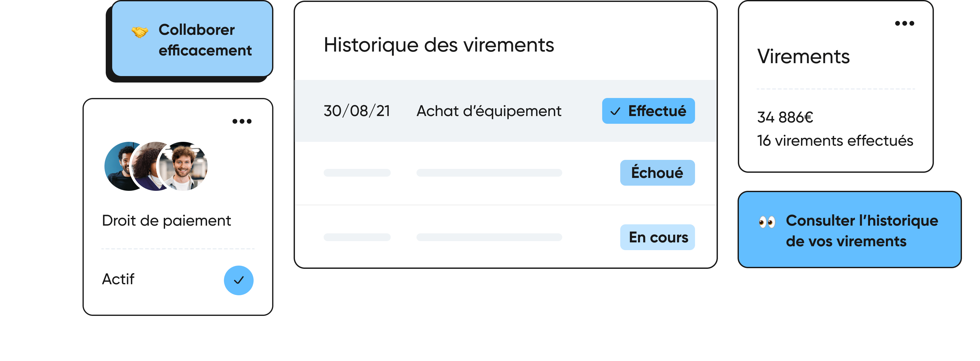Select the smiling bearded man avatar
This screenshot has width=980, height=361.
pos(183,166)
